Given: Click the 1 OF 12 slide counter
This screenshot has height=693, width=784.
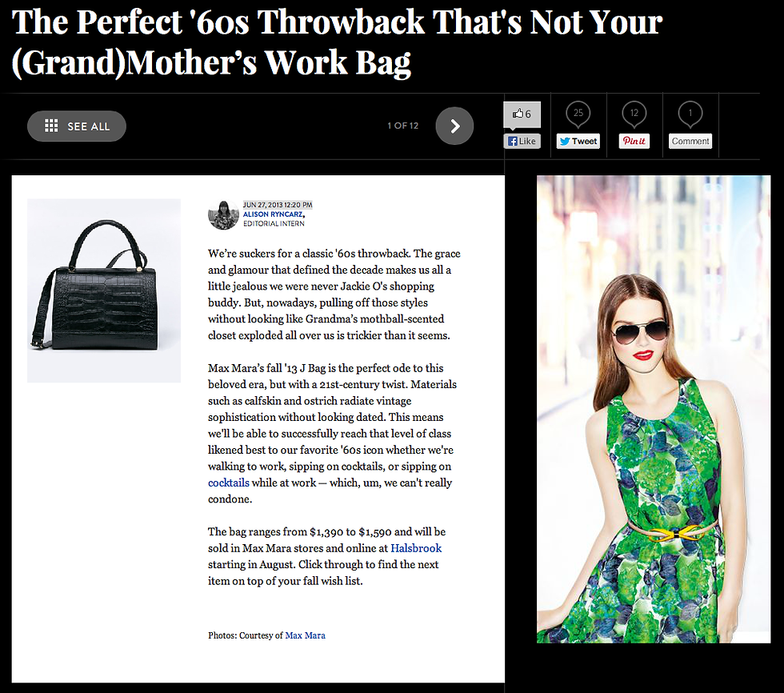Looking at the screenshot, I should [x=402, y=126].
